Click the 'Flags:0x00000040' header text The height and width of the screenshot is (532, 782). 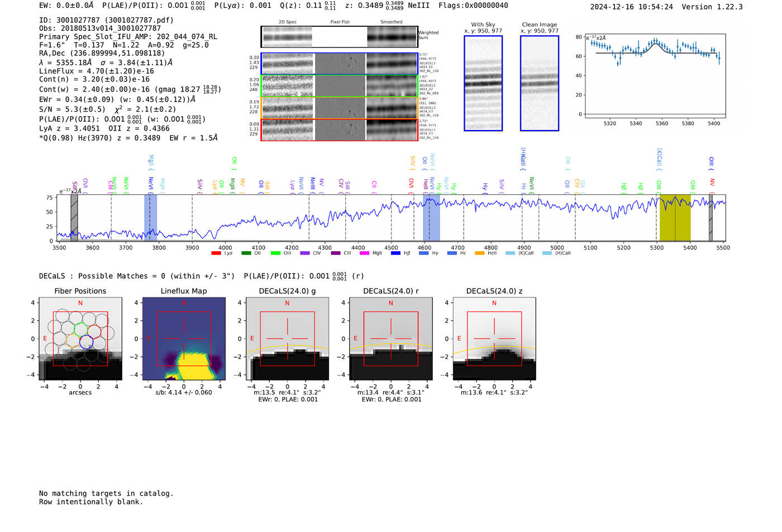(473, 6)
